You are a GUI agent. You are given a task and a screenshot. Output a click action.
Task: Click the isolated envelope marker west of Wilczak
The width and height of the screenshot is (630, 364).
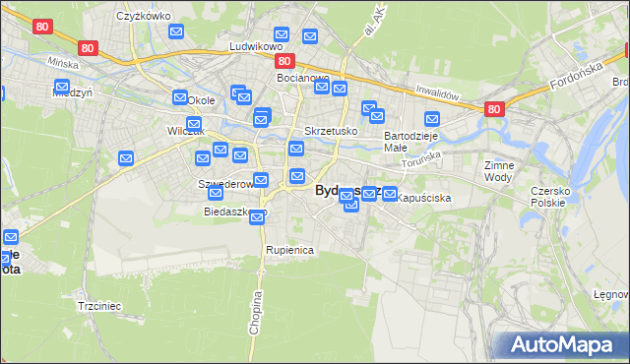(126, 158)
